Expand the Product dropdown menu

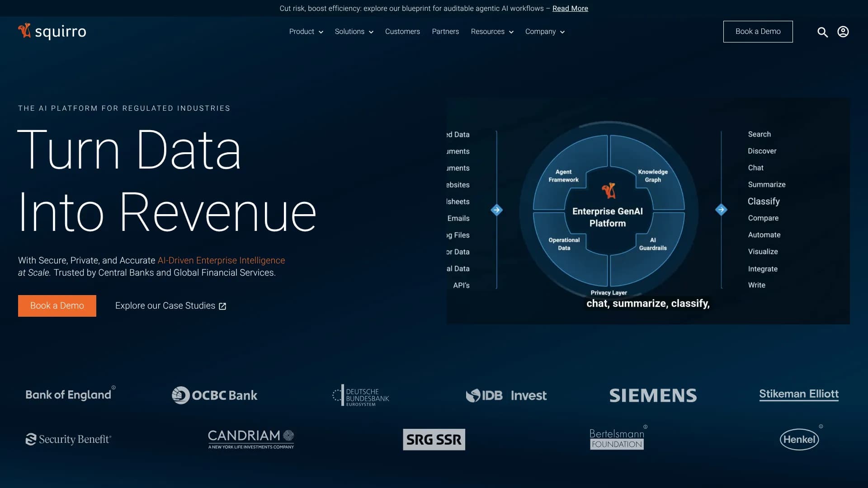click(306, 32)
